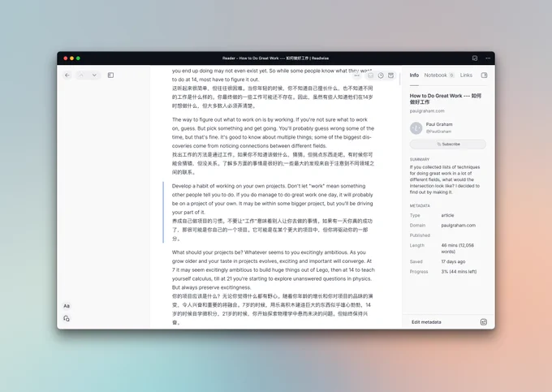This screenshot has height=392, width=552.
Task: Open the three-dot document actions menu
Action: coord(357,75)
